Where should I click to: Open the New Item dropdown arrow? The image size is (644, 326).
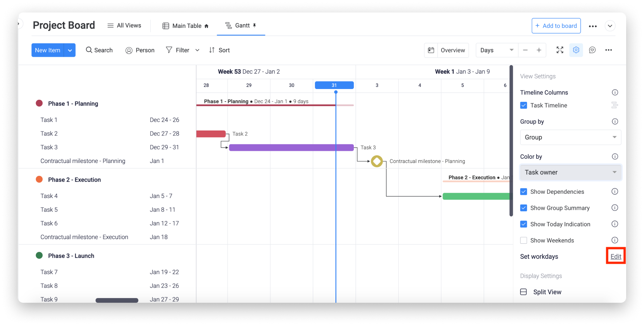point(70,50)
